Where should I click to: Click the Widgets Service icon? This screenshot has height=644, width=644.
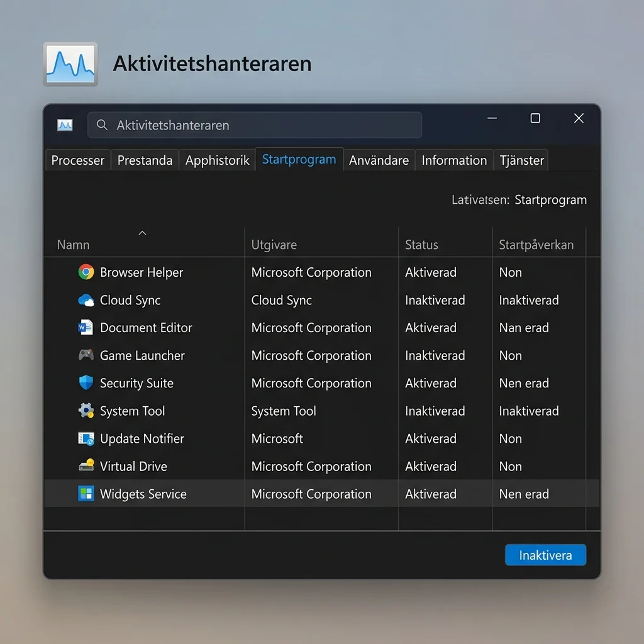click(x=86, y=493)
